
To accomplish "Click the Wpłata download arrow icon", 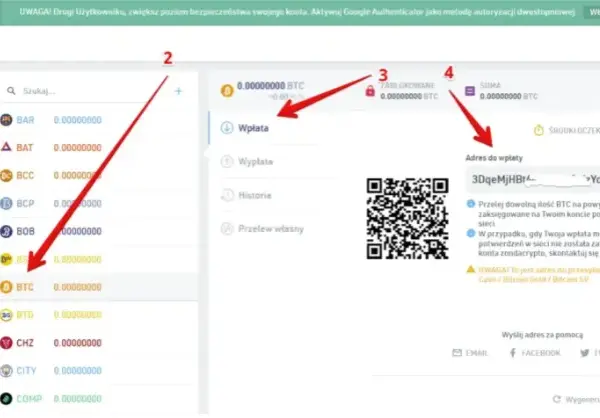I will point(227,128).
